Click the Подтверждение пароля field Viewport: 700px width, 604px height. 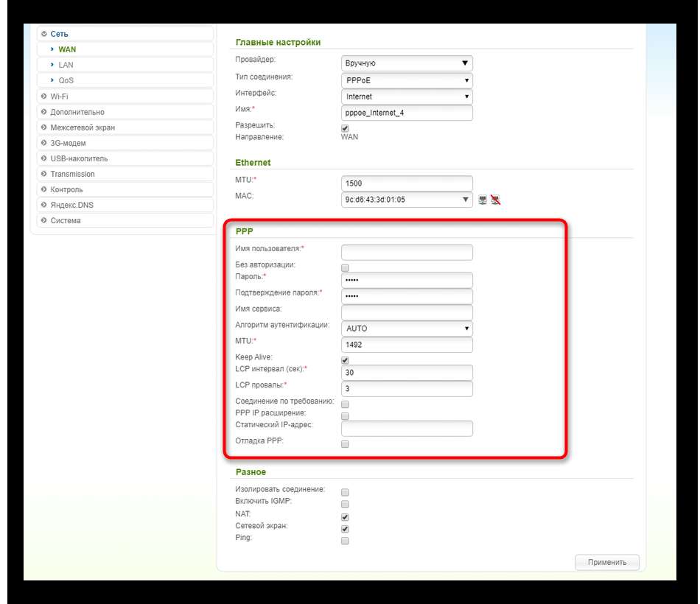coord(407,296)
